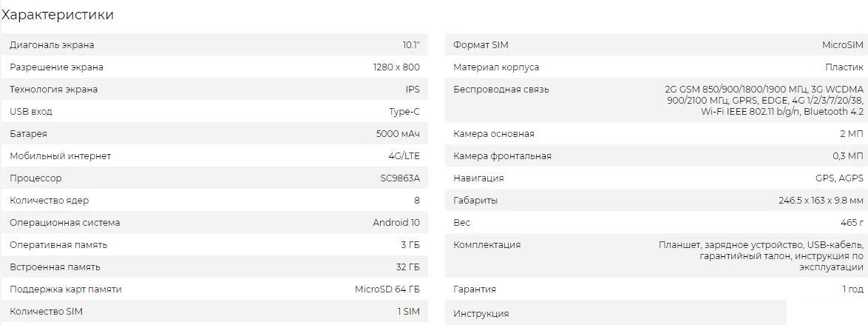Click the MicroSD 64 ГБ value
Image resolution: width=868 pixels, height=325 pixels.
pos(387,289)
